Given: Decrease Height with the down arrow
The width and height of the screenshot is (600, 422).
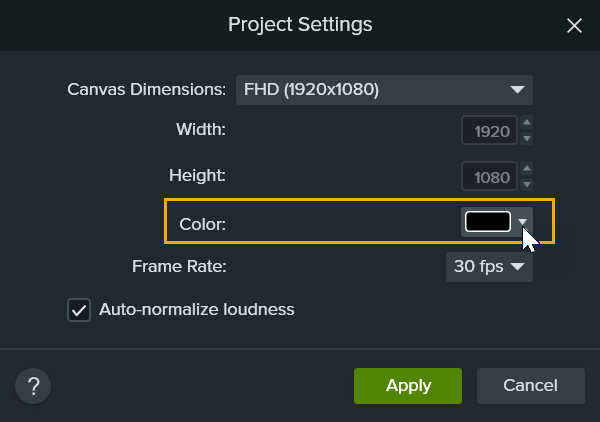Looking at the screenshot, I should point(527,184).
